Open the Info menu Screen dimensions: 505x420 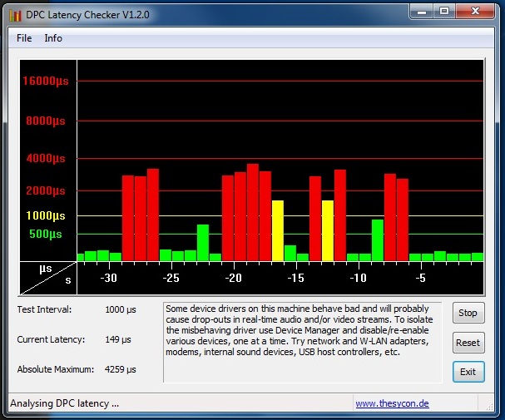click(x=53, y=38)
